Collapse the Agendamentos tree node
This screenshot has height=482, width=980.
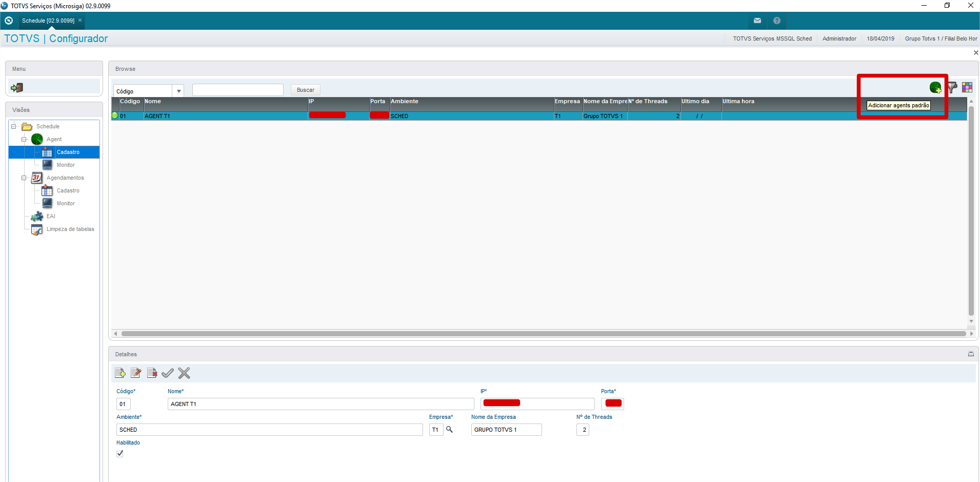[24, 178]
